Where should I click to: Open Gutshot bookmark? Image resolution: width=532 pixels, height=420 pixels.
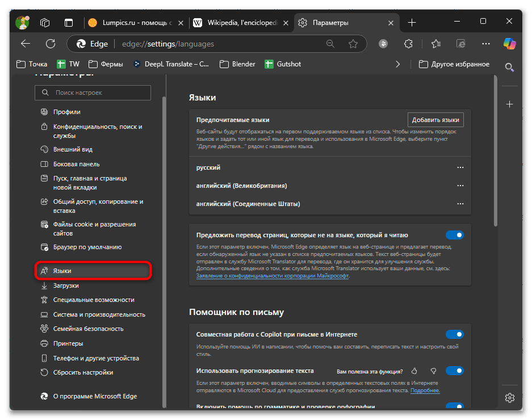click(283, 64)
